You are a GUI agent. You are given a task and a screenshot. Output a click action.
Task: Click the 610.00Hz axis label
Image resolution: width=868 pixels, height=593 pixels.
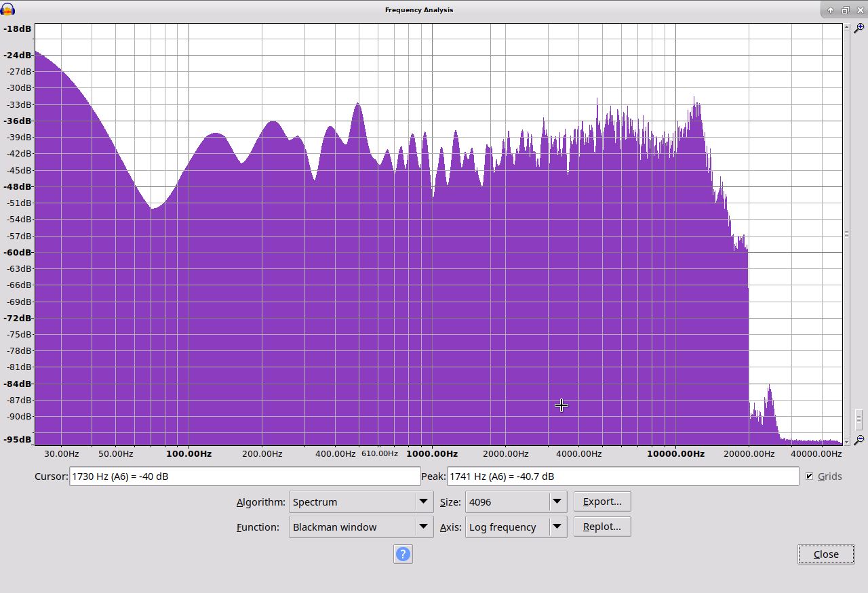coord(380,453)
